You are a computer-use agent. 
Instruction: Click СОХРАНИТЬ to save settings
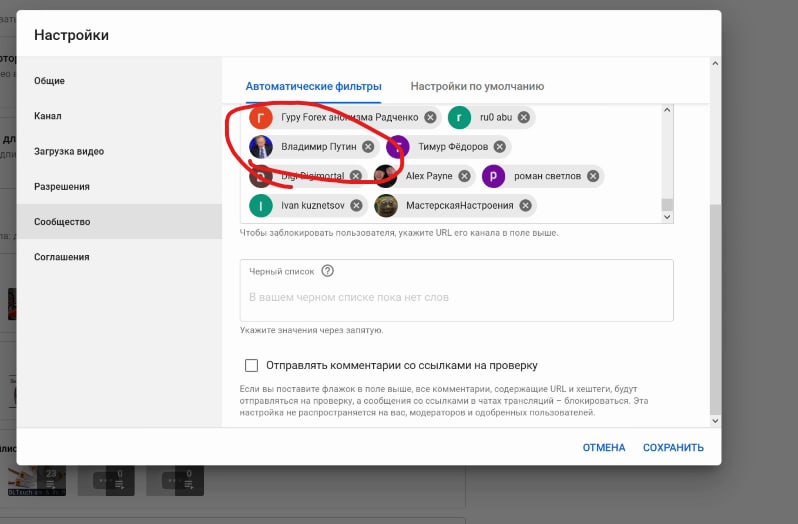pyautogui.click(x=673, y=448)
